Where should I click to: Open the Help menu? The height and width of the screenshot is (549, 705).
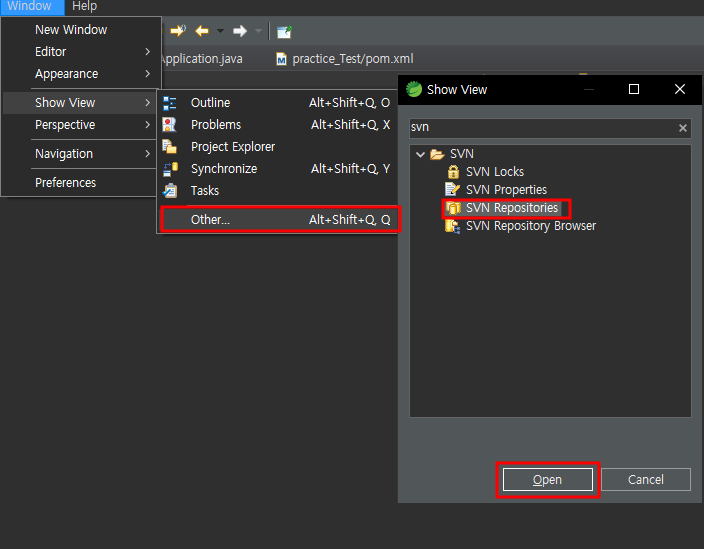85,6
